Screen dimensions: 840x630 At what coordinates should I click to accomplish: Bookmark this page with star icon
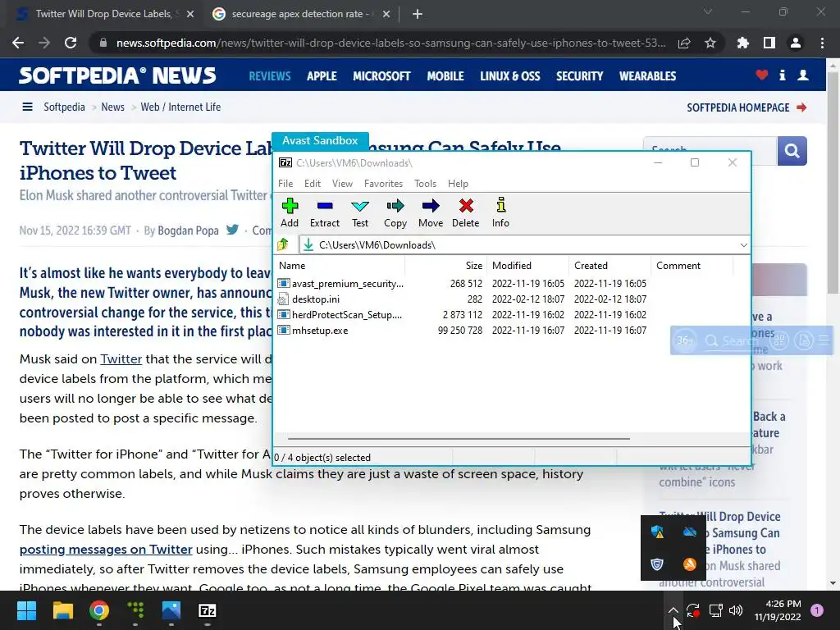[x=710, y=43]
